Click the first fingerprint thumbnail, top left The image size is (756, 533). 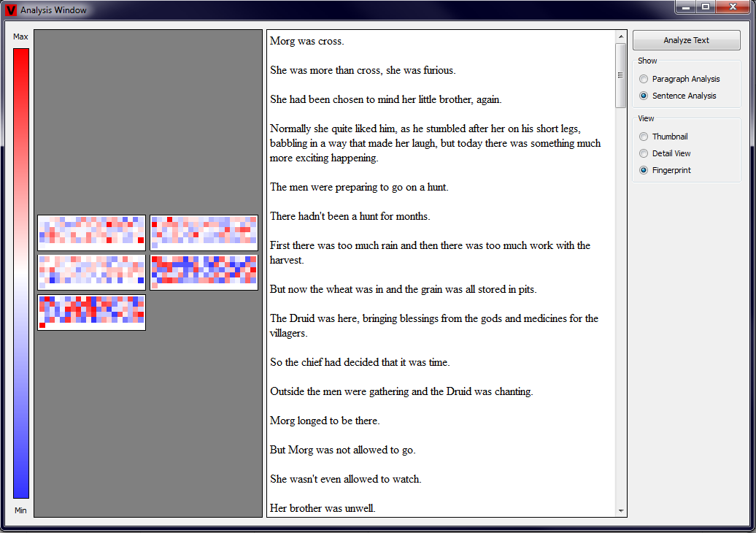[x=91, y=233]
